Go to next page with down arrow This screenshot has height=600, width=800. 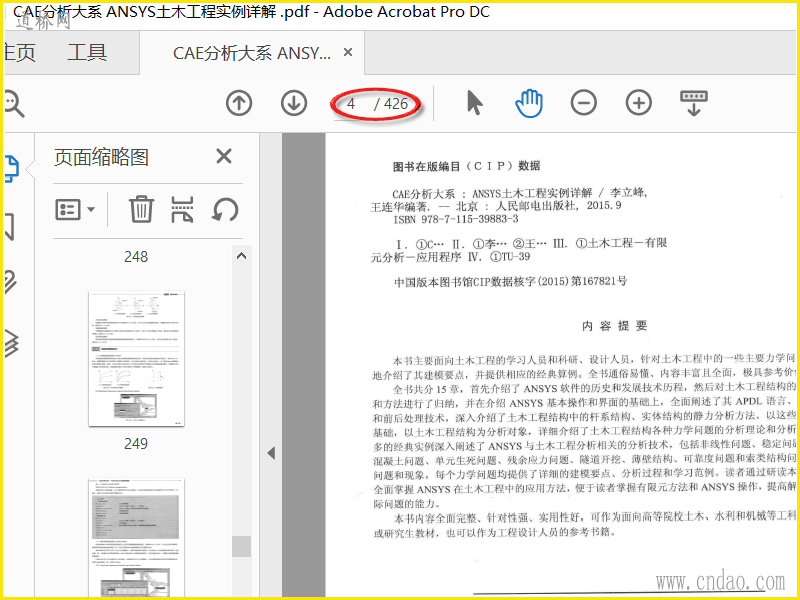(x=294, y=103)
